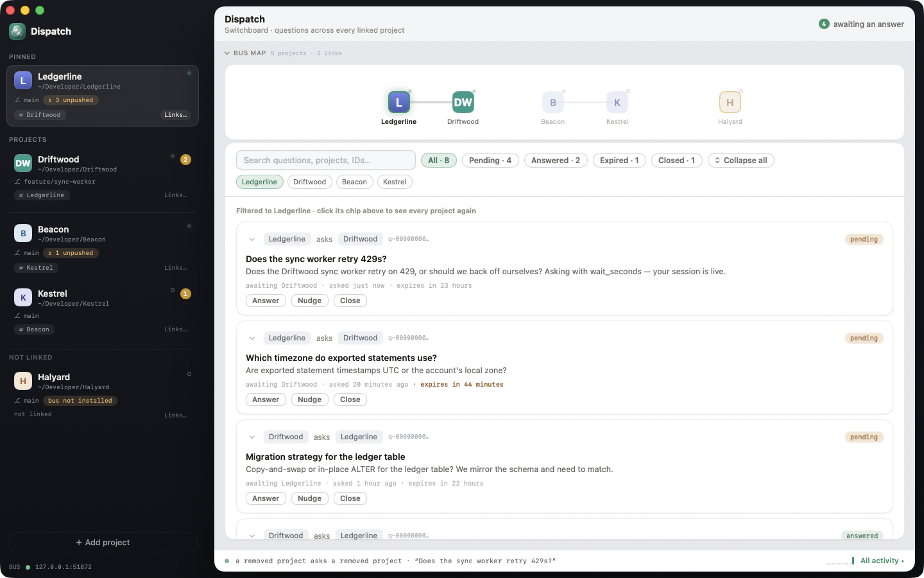
Task: Open Links… menu on Beacon project
Action: pos(175,268)
